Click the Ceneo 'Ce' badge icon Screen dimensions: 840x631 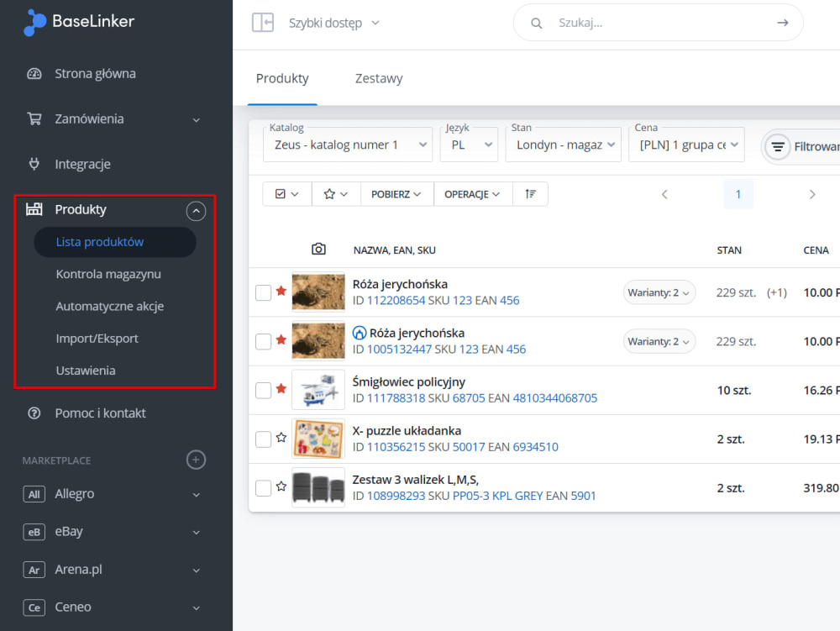(x=34, y=607)
